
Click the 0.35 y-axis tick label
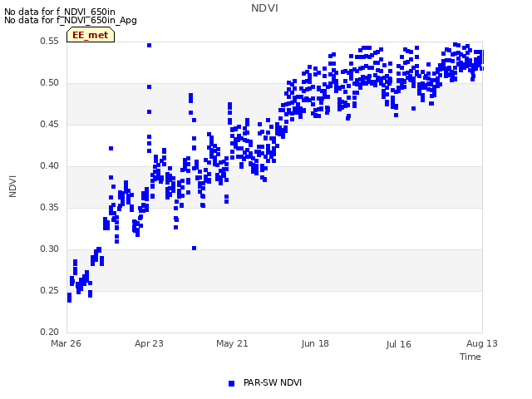(x=50, y=207)
